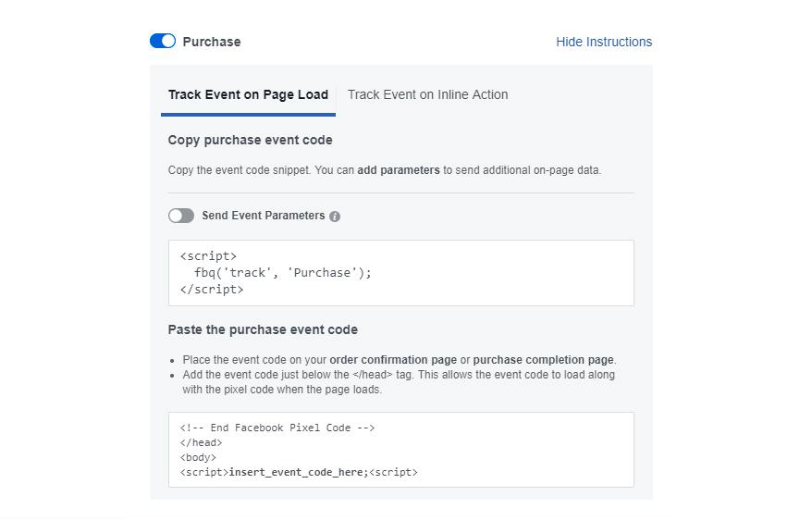This screenshot has width=812, height=521.
Task: Click the bold order confirmation page text
Action: (393, 360)
